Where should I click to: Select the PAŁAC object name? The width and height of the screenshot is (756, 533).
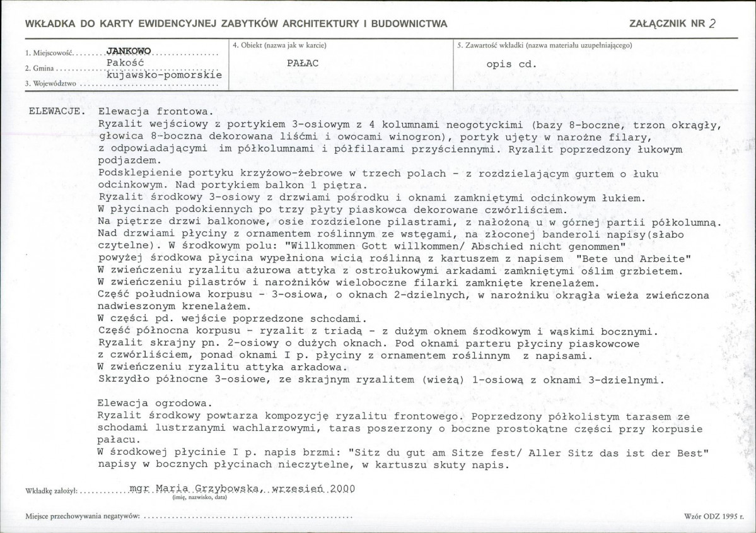click(302, 63)
